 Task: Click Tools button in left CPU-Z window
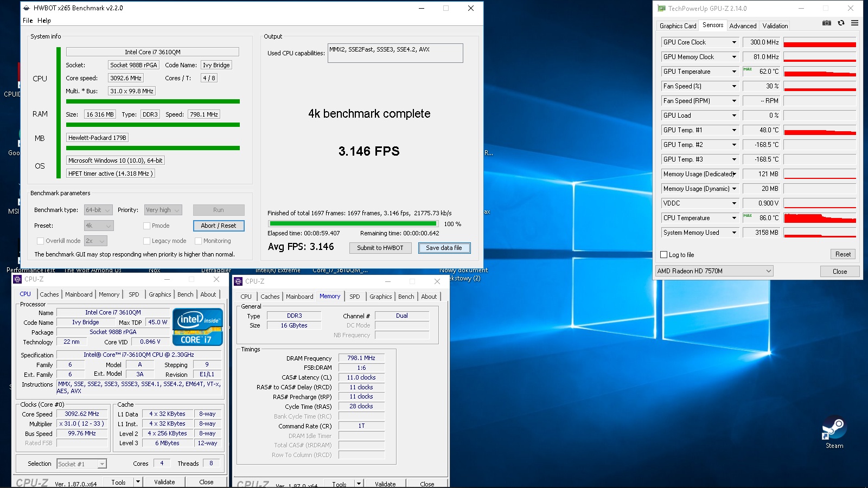pyautogui.click(x=118, y=482)
